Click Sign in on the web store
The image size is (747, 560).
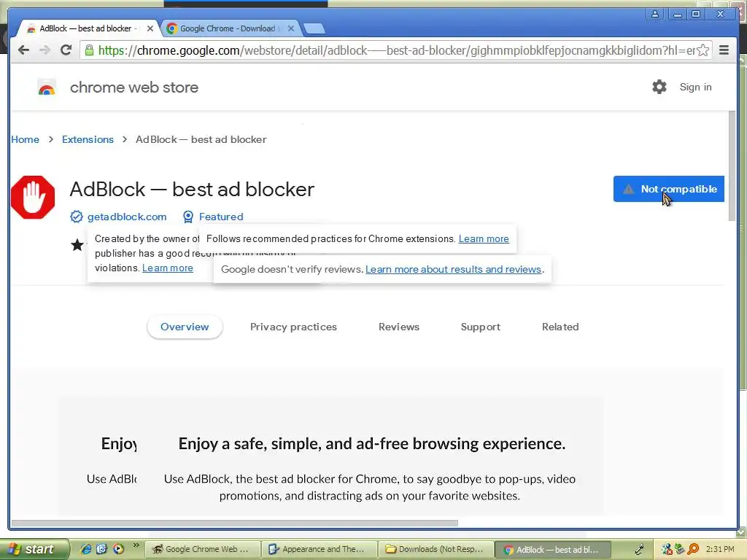695,87
